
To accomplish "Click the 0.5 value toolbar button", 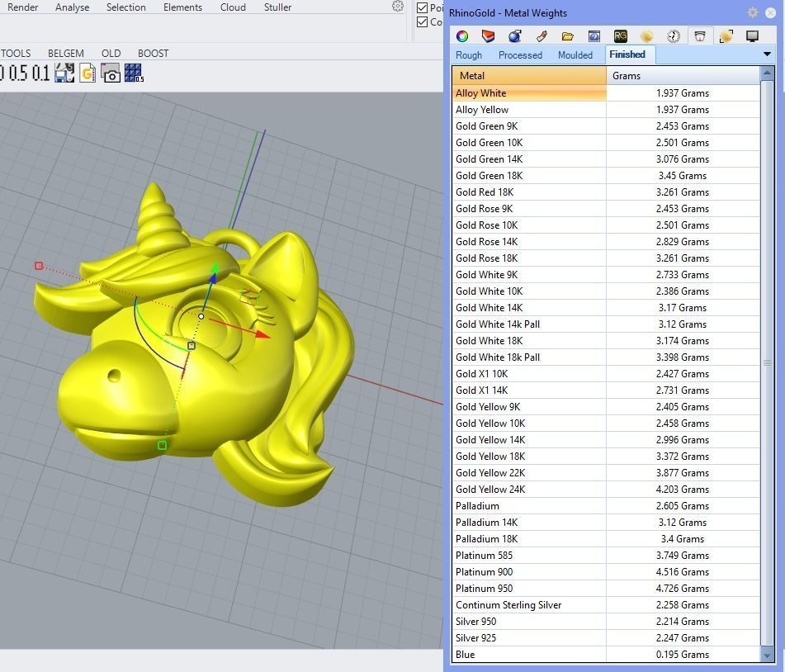I will pyautogui.click(x=18, y=73).
